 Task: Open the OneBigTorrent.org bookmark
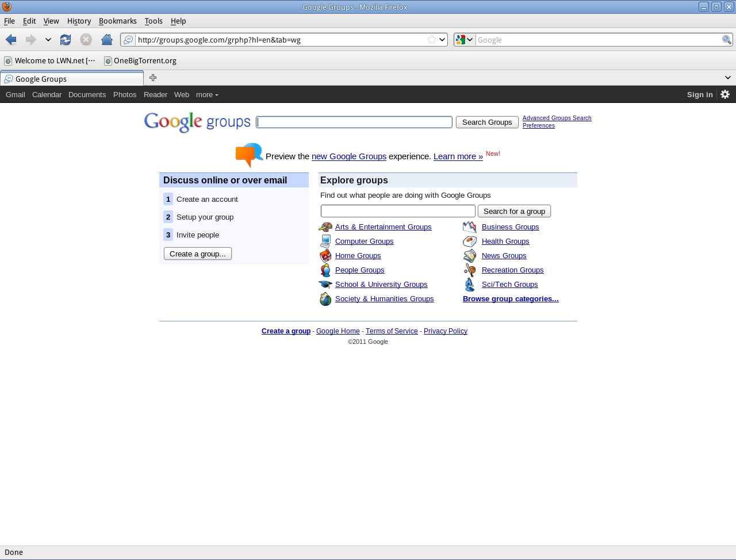(140, 60)
